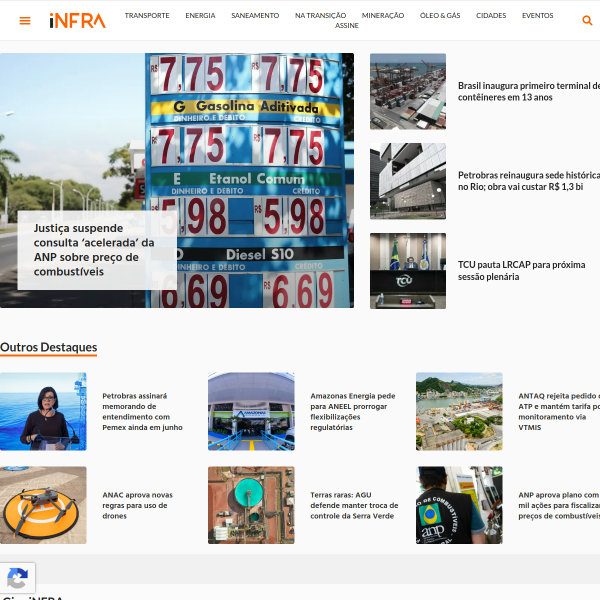Open the hamburger menu icon

click(25, 21)
